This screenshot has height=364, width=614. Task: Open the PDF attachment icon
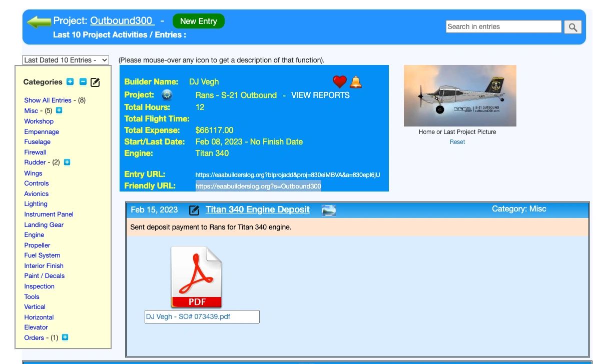[x=196, y=277]
